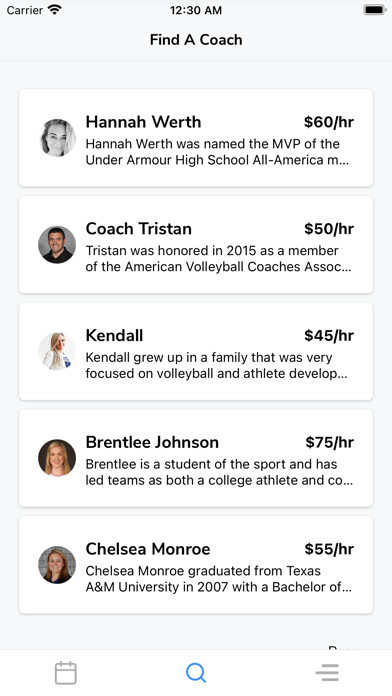
Task: Click the $45/hr rate on Kendall's card
Action: point(329,335)
